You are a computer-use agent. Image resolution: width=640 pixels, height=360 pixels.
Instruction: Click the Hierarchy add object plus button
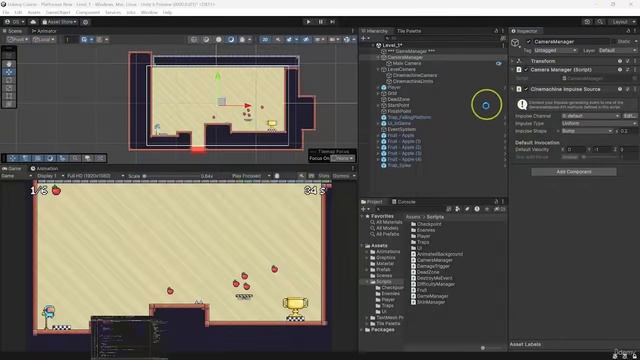point(365,38)
